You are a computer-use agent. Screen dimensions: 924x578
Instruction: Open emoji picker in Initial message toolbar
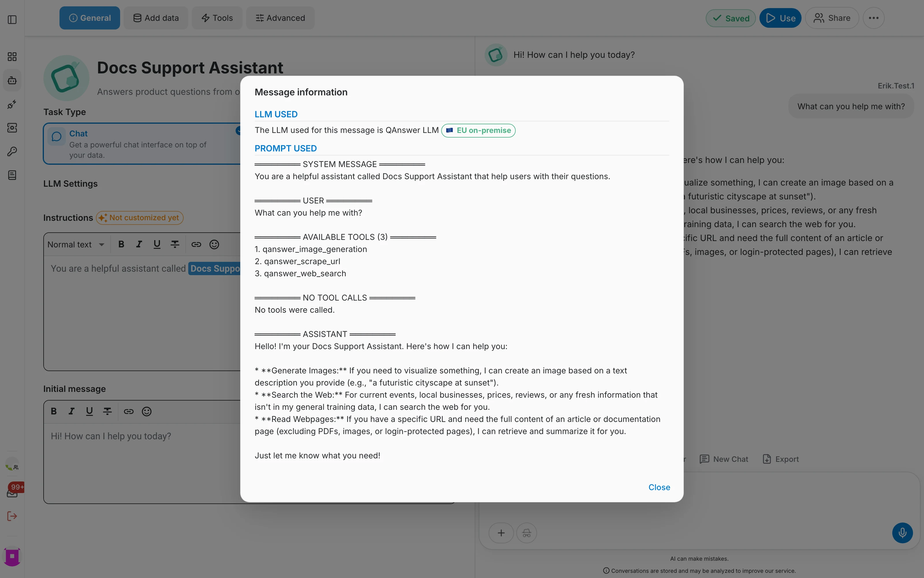[x=147, y=411]
